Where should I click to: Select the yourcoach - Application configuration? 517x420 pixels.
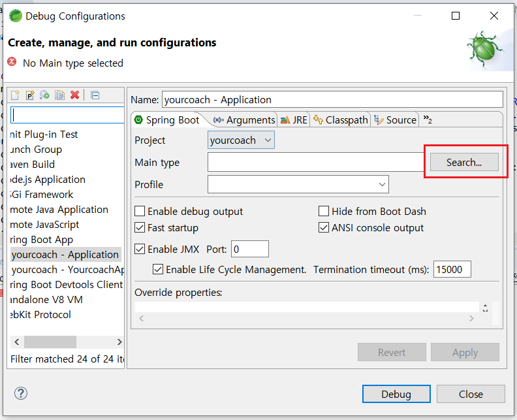click(65, 254)
